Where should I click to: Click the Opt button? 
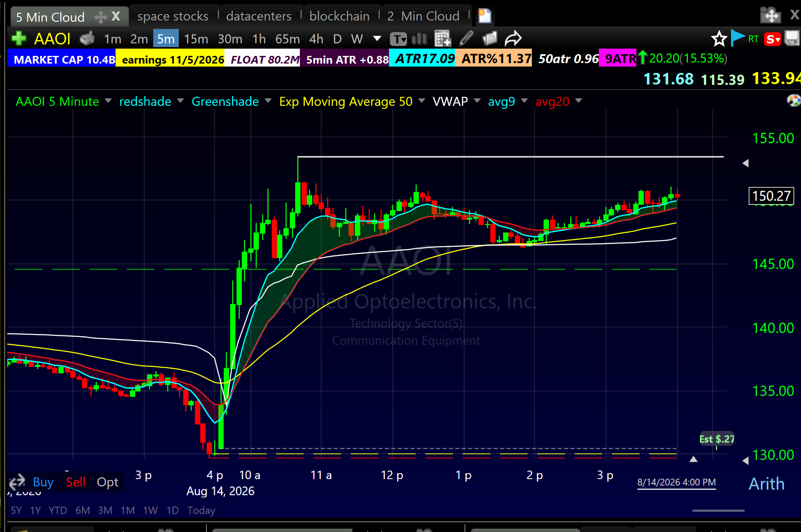pos(107,482)
